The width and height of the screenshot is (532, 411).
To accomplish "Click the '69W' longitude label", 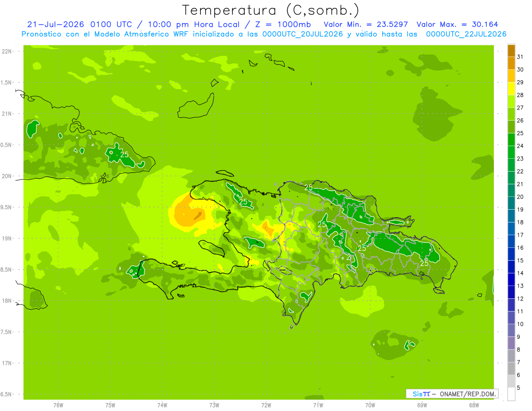I will [x=422, y=405].
